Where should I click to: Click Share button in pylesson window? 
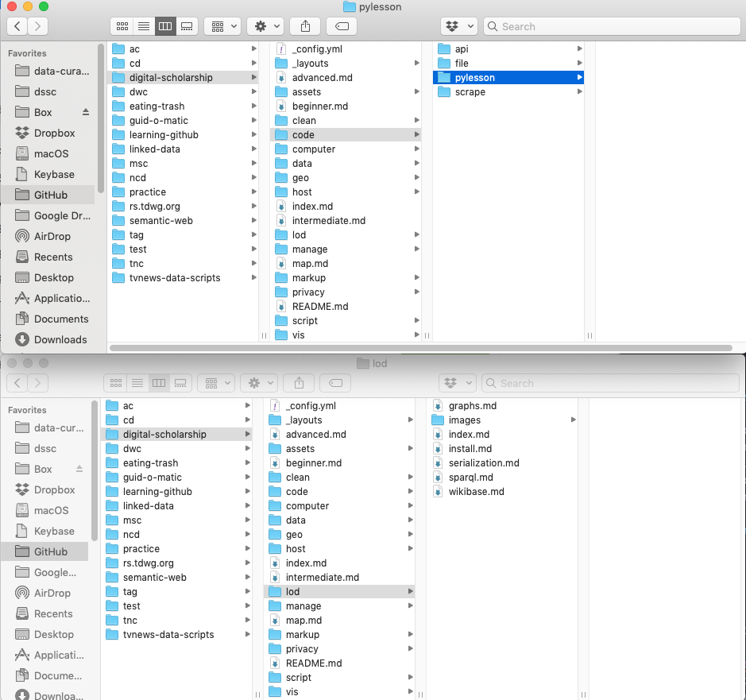305,26
